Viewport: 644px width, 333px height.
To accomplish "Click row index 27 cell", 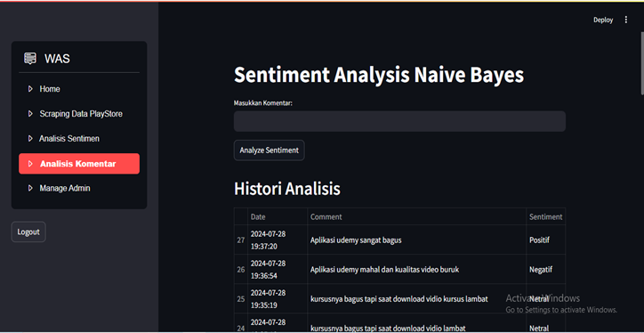I will coord(241,240).
